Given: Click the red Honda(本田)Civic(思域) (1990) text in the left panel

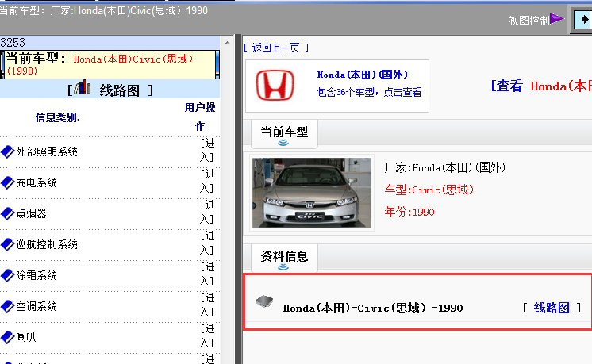Looking at the screenshot, I should [100, 64].
